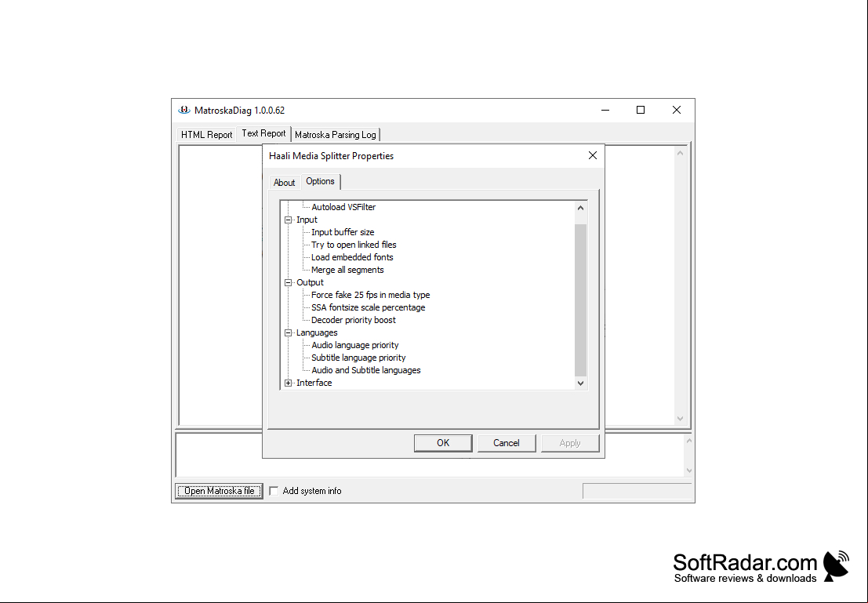Click report pane scroll up arrow
Screen dimensions: 868x603
pyautogui.click(x=681, y=153)
